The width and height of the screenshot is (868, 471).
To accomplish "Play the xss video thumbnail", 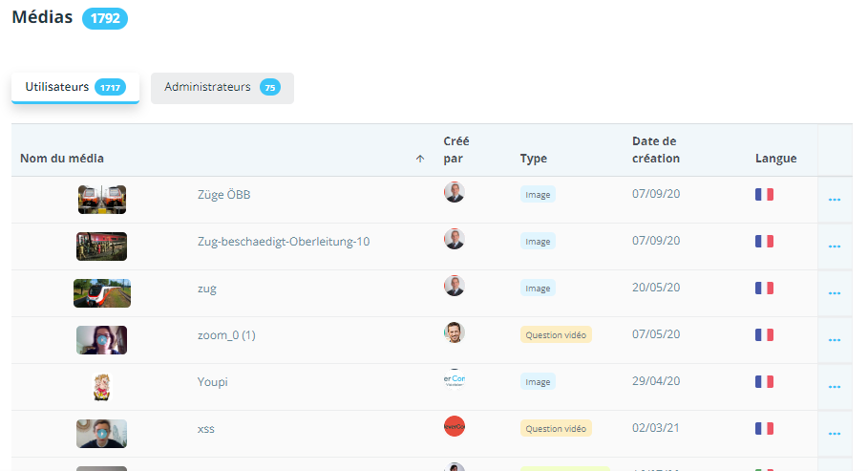I will (101, 434).
